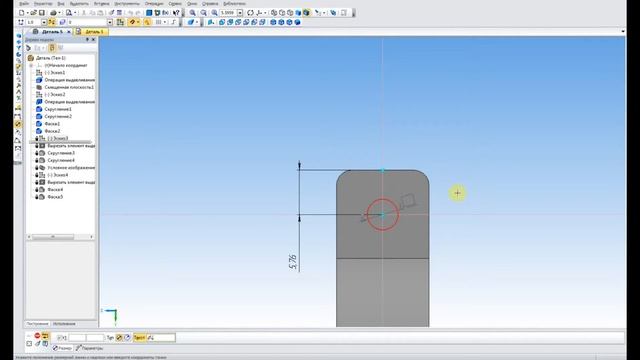Click the blue book library icon in top toolbar
This screenshot has height=360, width=640.
149,13
